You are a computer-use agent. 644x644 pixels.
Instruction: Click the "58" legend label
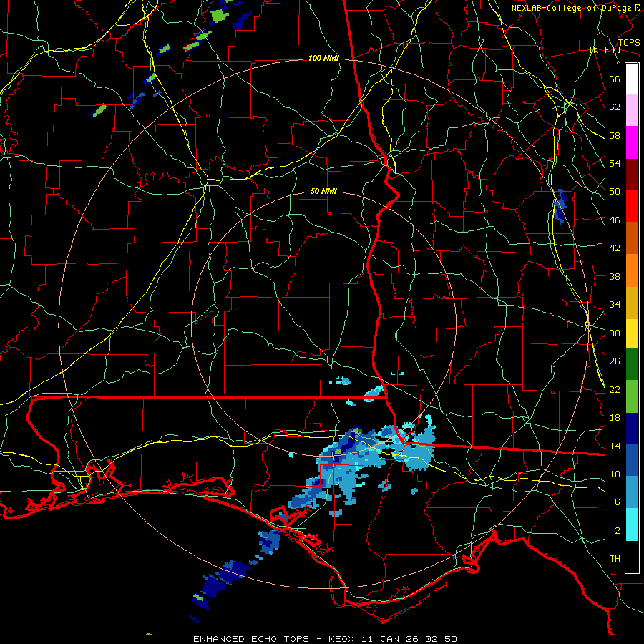point(615,135)
